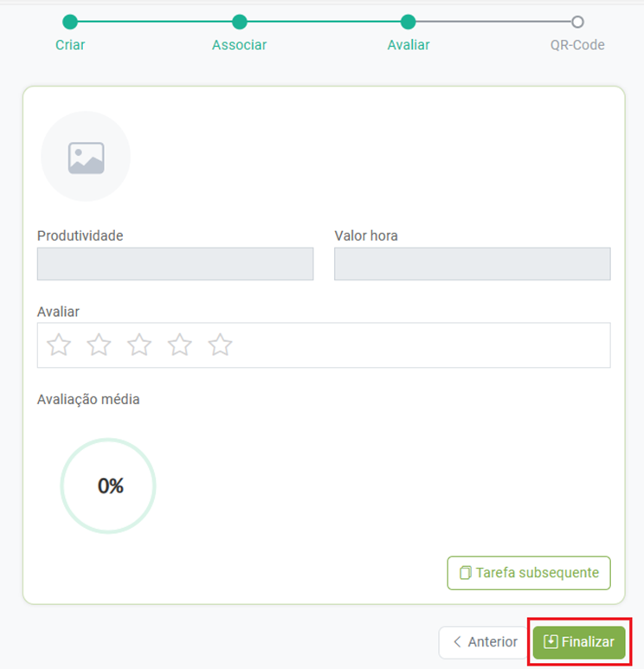Focus the Produtividade input field
This screenshot has width=644, height=669.
(175, 264)
